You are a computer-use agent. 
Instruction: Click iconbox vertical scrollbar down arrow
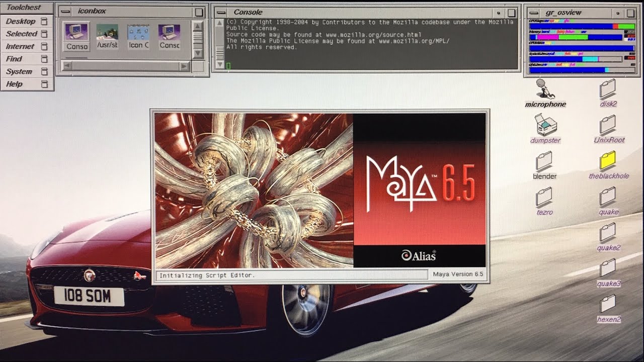click(x=198, y=53)
